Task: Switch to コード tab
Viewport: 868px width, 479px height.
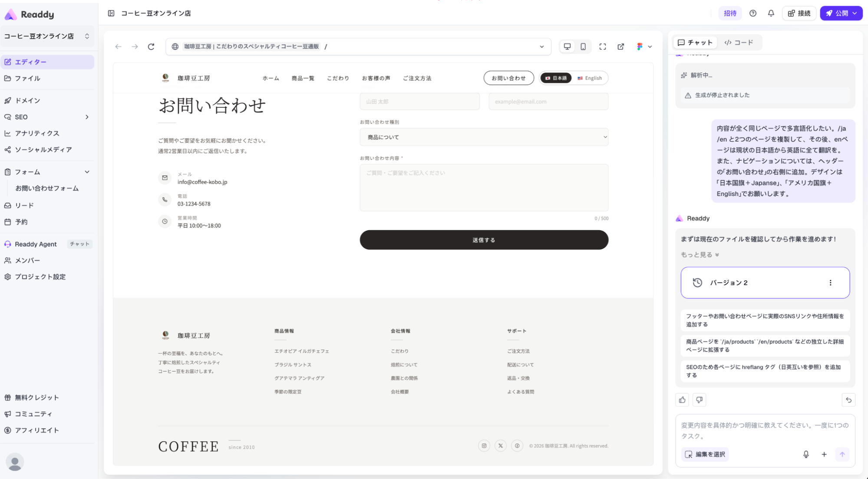Action: click(x=739, y=43)
